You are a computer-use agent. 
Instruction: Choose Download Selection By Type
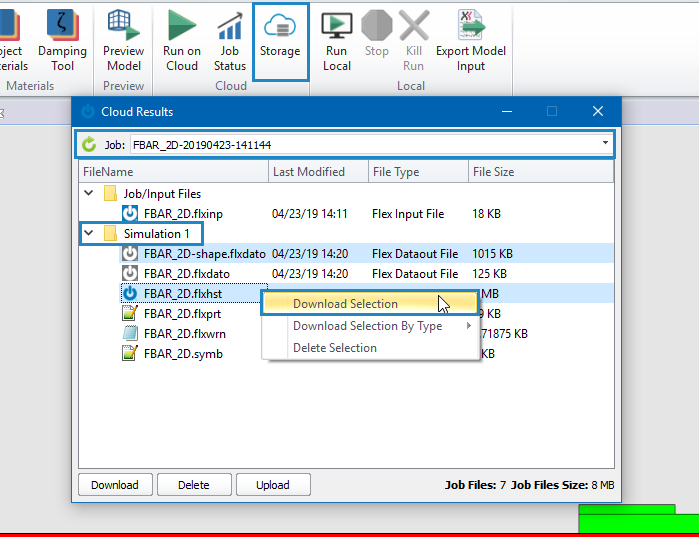[369, 326]
